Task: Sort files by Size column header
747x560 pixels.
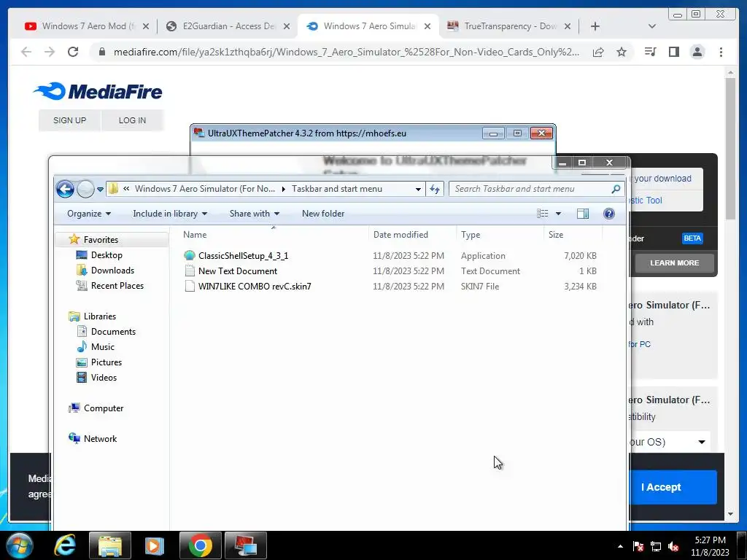Action: point(573,235)
